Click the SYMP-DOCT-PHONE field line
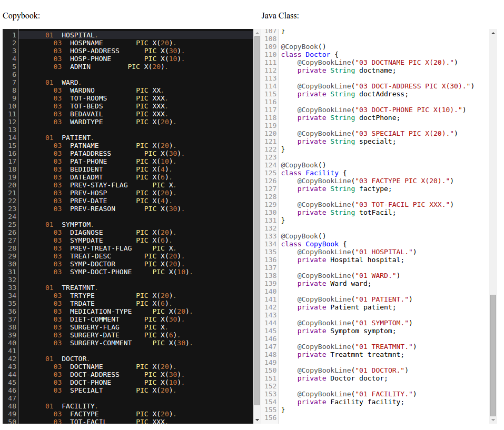The image size is (504, 430). [123, 272]
